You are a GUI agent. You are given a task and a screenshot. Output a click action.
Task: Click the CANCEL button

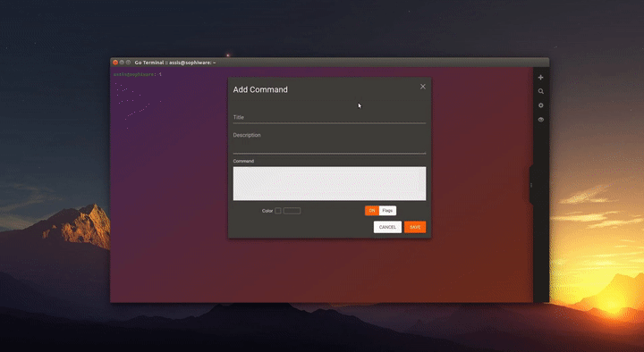pyautogui.click(x=387, y=227)
